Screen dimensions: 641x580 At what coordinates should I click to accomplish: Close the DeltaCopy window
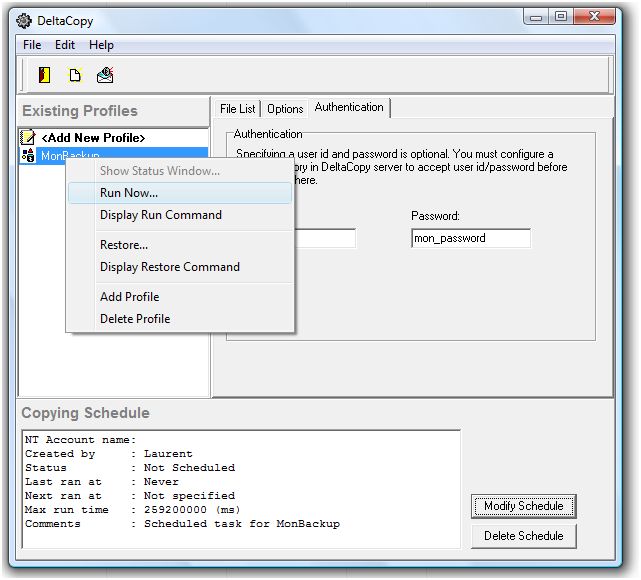tap(594, 16)
